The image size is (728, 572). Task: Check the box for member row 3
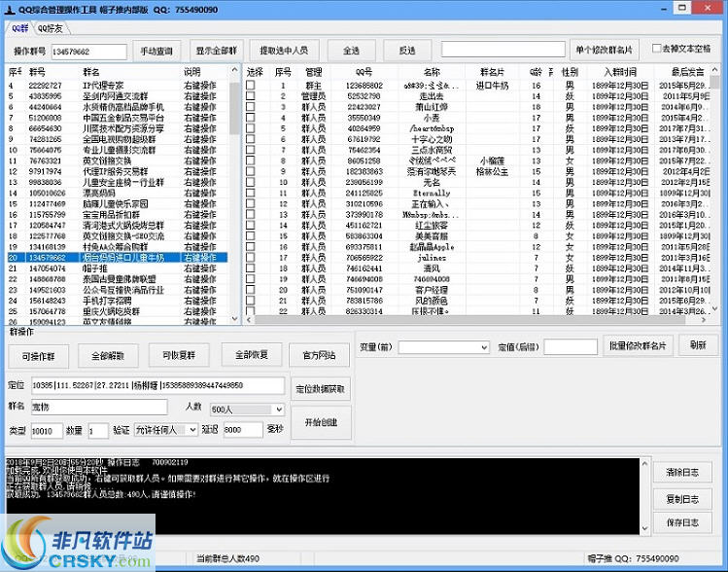coord(250,106)
